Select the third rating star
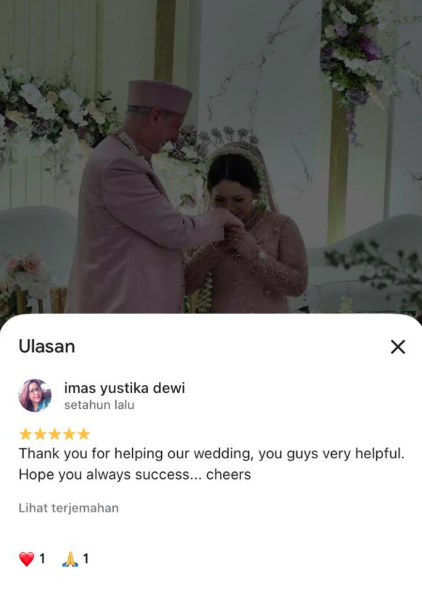422x614 pixels. [x=54, y=434]
